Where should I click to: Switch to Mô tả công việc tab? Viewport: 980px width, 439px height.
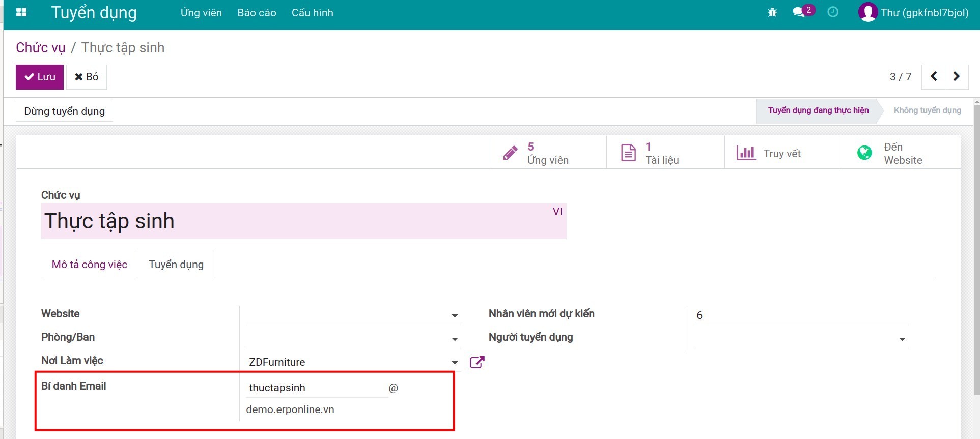pos(90,265)
